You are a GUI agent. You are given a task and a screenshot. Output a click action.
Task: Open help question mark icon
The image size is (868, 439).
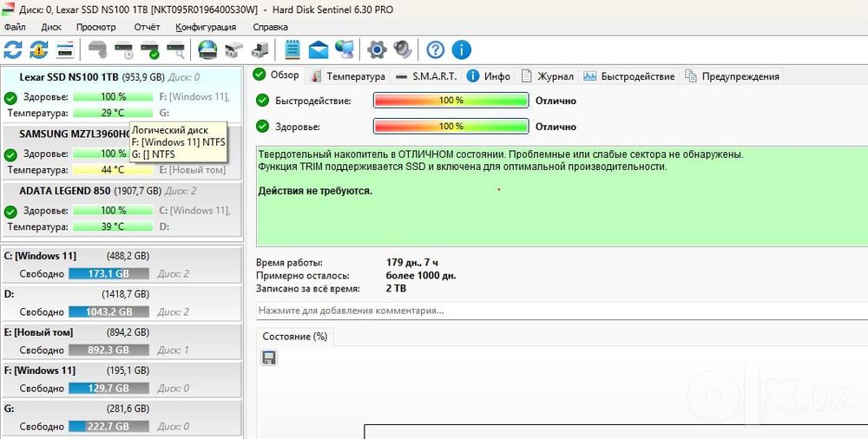click(436, 49)
